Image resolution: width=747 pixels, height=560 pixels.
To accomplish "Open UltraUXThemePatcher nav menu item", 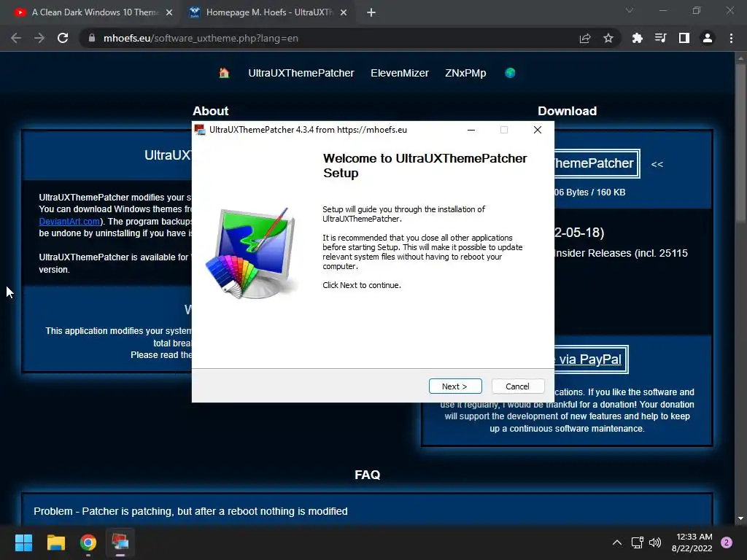I will [x=301, y=73].
